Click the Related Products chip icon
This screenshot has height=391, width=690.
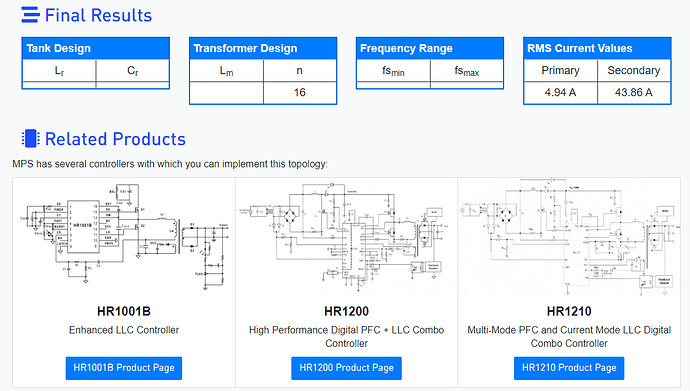pyautogui.click(x=30, y=139)
